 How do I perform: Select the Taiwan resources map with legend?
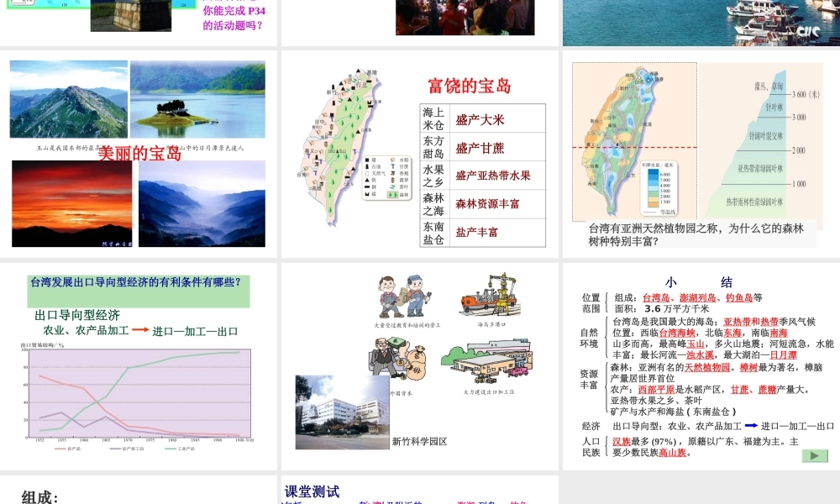tap(353, 147)
